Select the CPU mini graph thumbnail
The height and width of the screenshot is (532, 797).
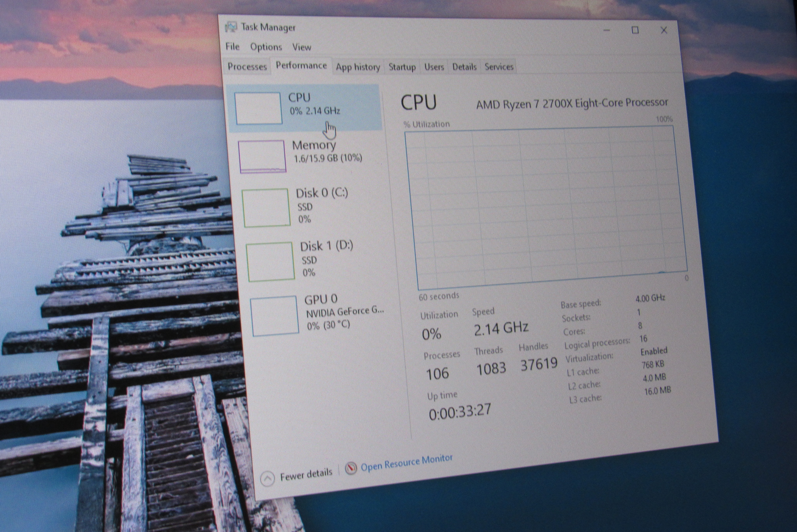coord(258,108)
